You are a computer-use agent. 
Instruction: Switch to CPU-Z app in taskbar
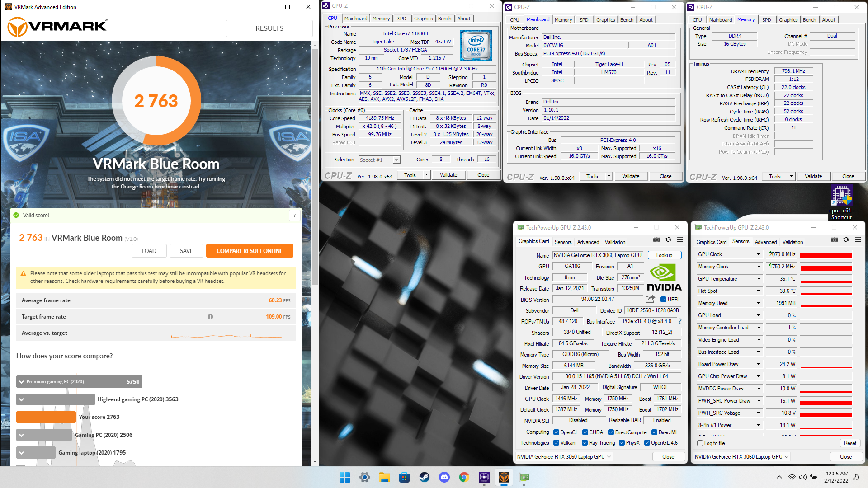484,477
